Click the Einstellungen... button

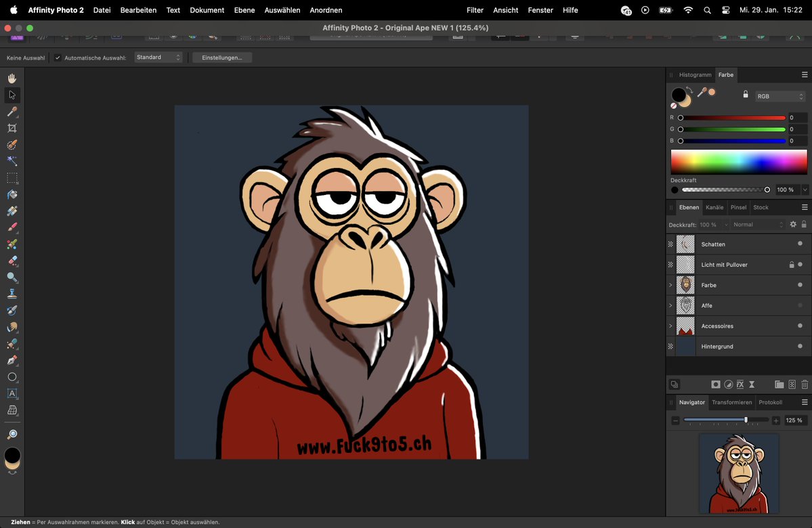[222, 58]
